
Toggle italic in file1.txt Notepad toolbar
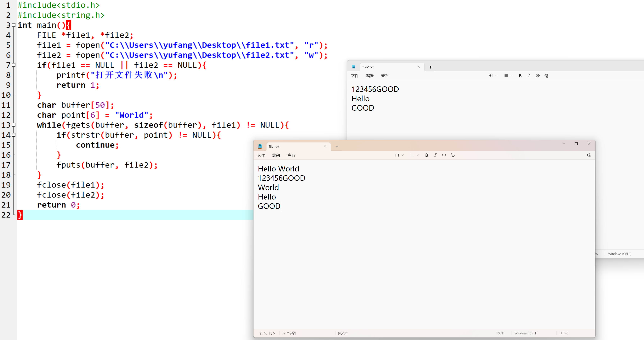tap(435, 155)
